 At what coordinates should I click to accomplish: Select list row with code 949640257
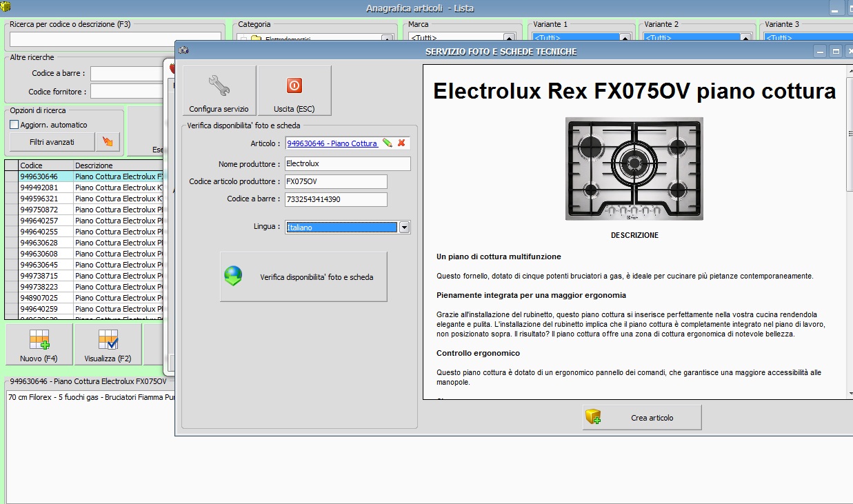[x=84, y=221]
